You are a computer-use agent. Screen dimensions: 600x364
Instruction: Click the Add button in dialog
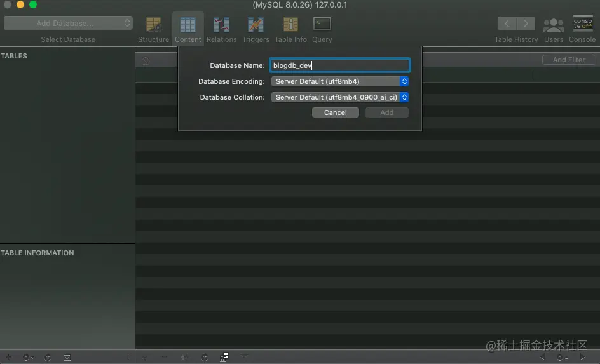coord(387,112)
